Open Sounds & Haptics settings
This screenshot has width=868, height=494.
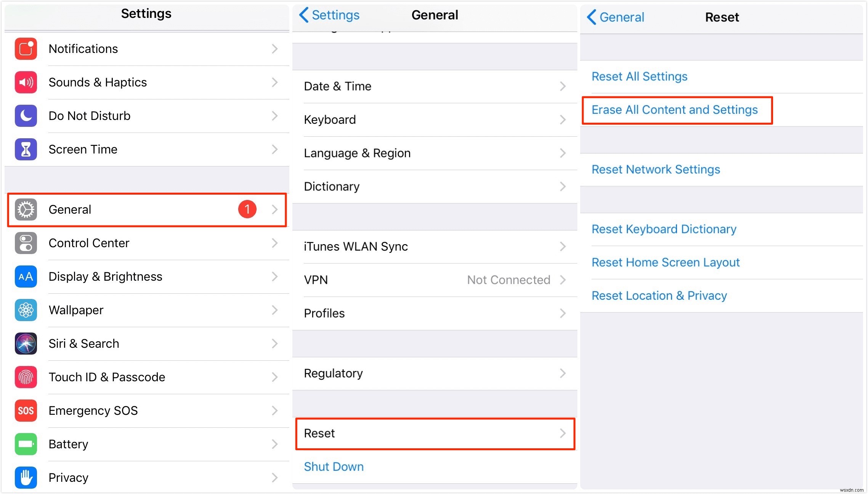[x=146, y=82]
